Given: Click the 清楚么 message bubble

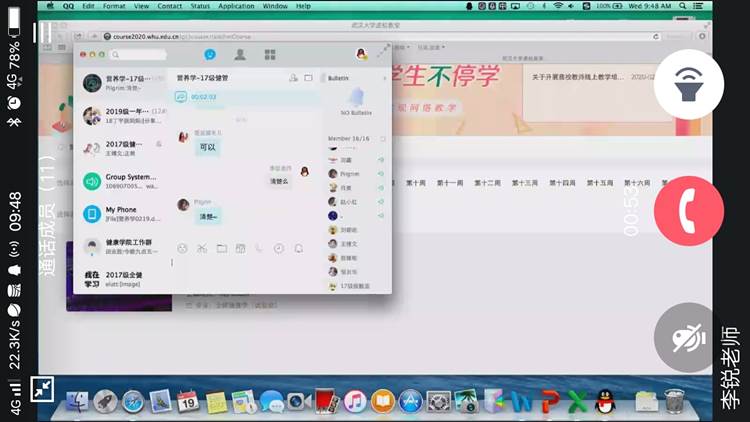Looking at the screenshot, I should click(279, 182).
